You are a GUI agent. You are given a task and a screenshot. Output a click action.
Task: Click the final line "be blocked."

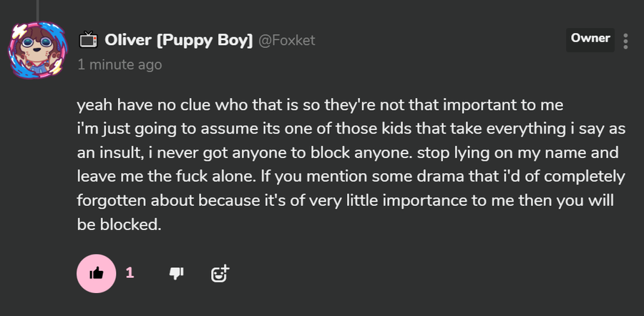[119, 224]
